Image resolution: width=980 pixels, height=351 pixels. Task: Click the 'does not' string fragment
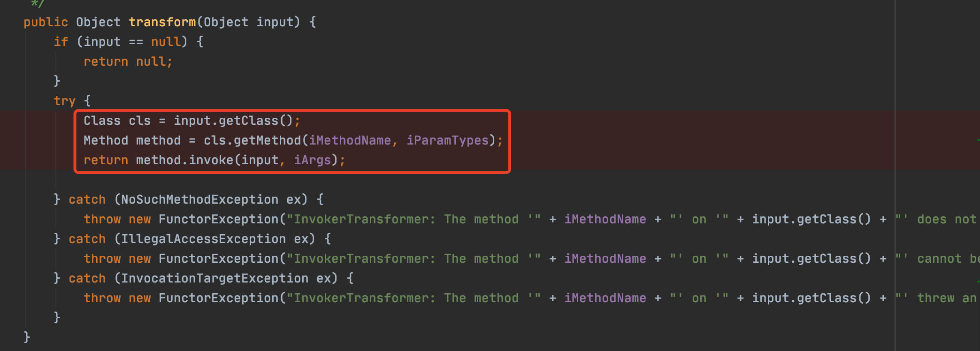946,219
